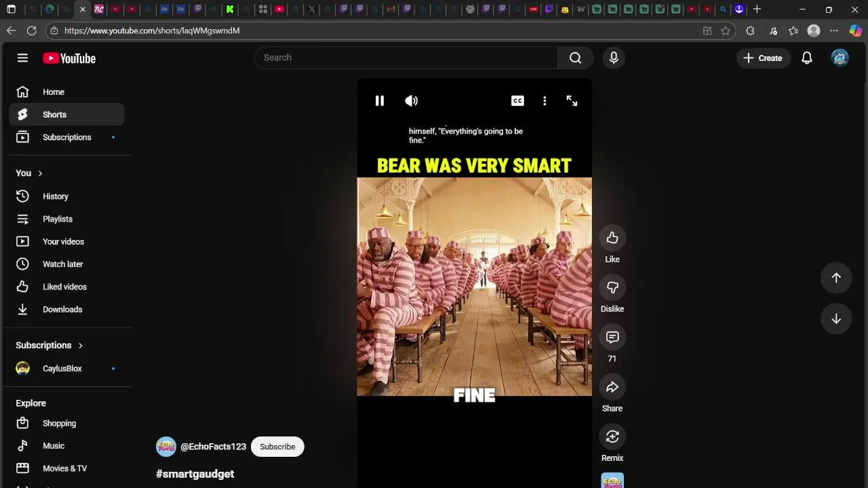Open Your videos
This screenshot has height=488, width=868.
[66, 241]
